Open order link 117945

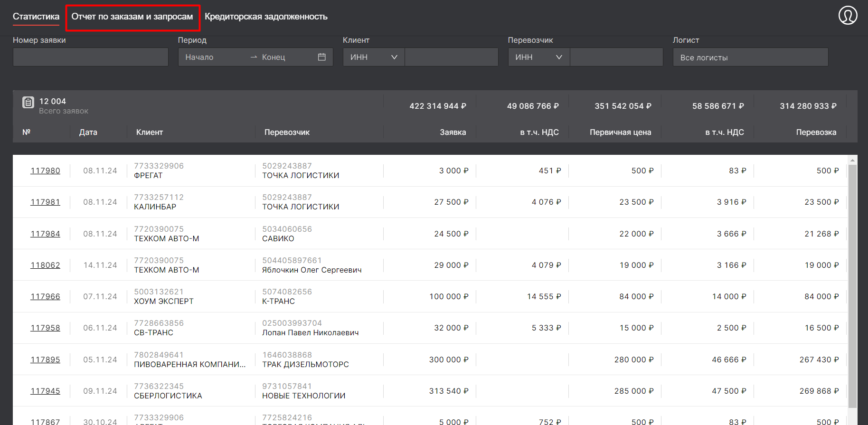pos(46,391)
